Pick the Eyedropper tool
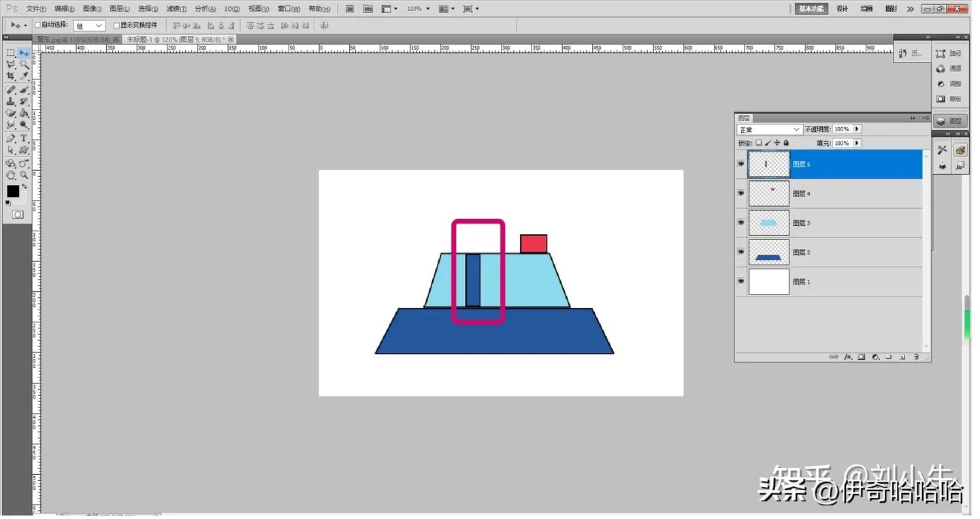Screen dimensions: 980x519 click(x=24, y=76)
